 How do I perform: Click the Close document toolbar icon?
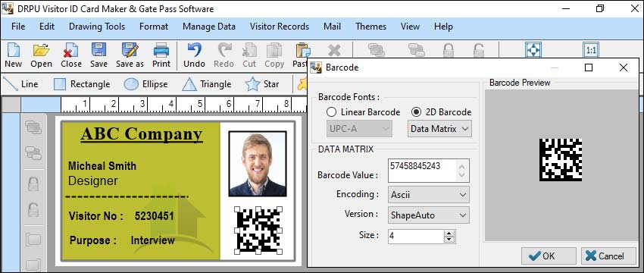coord(71,50)
